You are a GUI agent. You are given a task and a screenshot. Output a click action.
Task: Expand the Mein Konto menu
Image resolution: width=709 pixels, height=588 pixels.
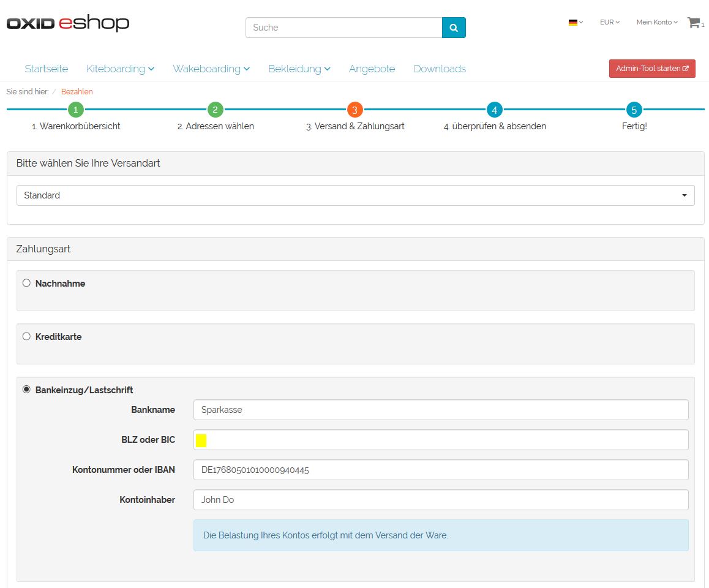coord(656,23)
